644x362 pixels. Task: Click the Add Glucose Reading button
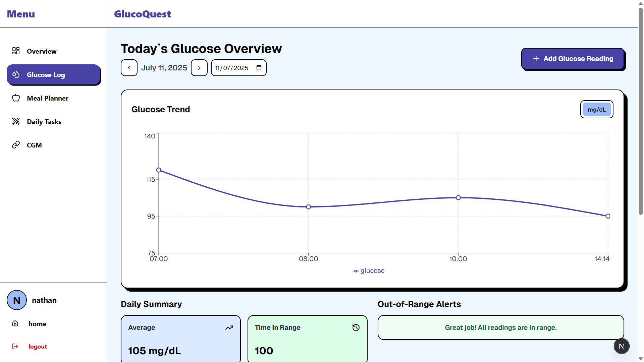point(573,59)
